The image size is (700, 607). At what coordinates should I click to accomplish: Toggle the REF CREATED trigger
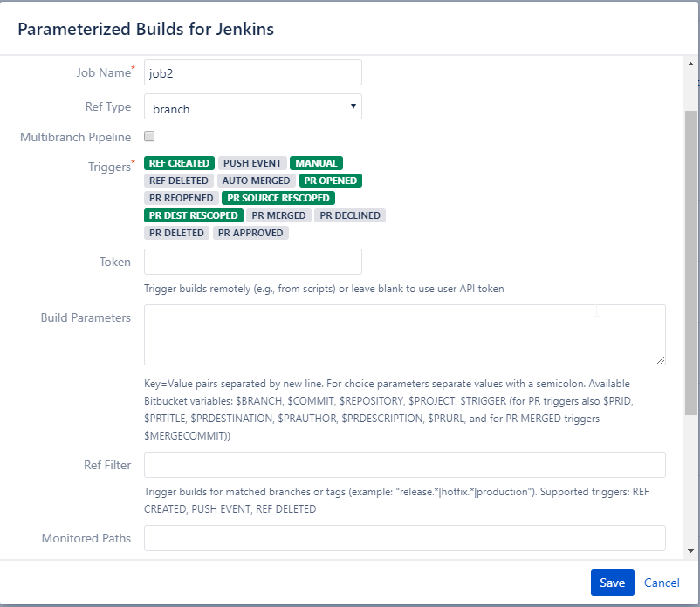click(x=179, y=163)
